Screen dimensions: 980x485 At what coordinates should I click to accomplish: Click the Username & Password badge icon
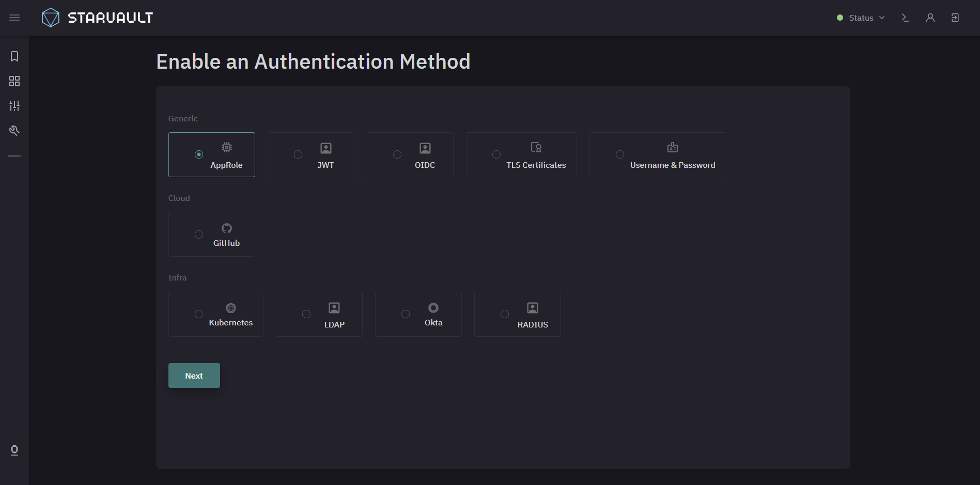click(673, 148)
